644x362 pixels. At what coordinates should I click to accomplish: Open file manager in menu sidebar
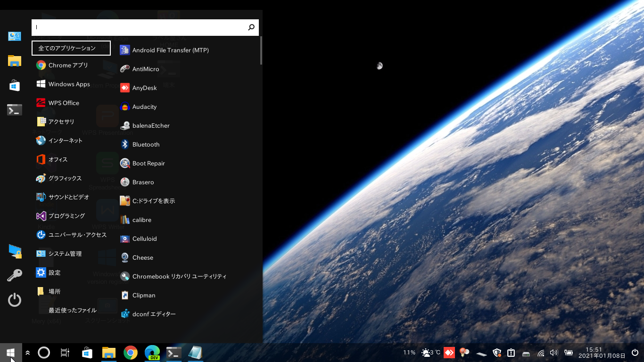click(15, 61)
